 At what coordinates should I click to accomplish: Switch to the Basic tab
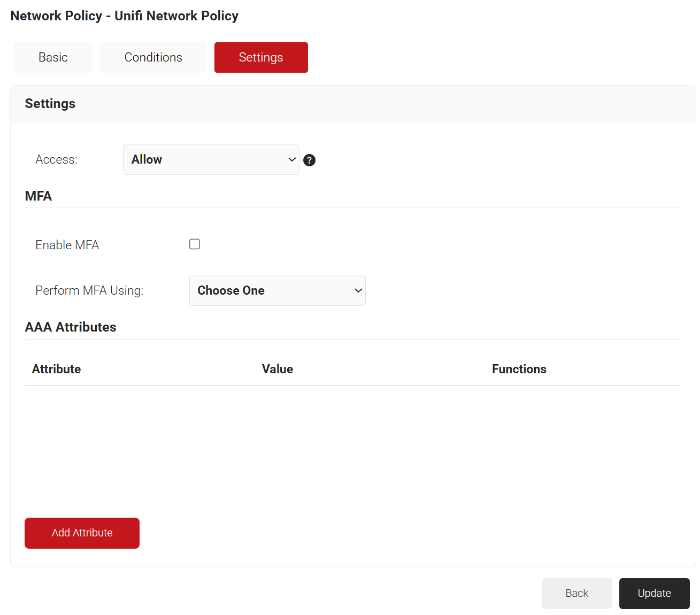click(x=52, y=57)
